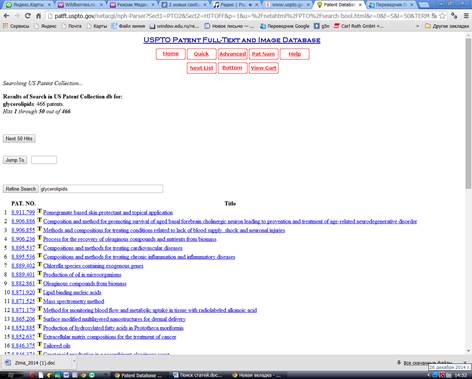Click the T icon beside Production of oil in microorganisms

point(40,274)
